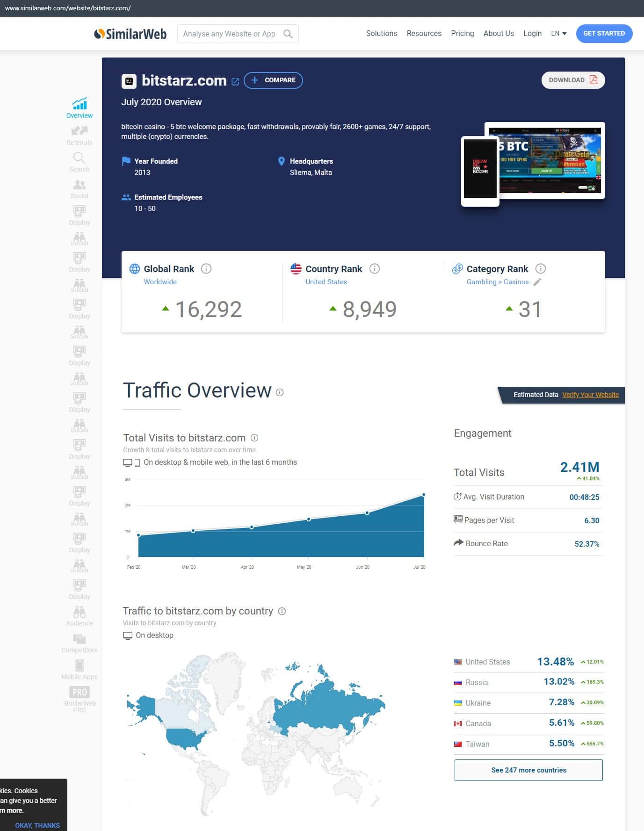
Task: Open Mobile Apps in the sidebar
Action: [80, 670]
